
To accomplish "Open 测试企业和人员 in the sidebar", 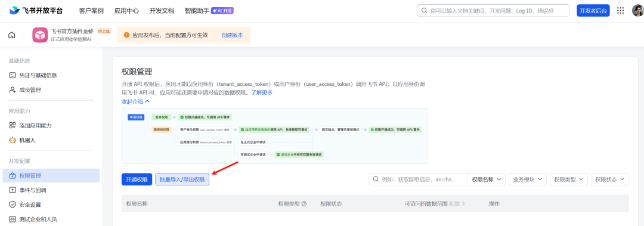I will [x=51, y=219].
